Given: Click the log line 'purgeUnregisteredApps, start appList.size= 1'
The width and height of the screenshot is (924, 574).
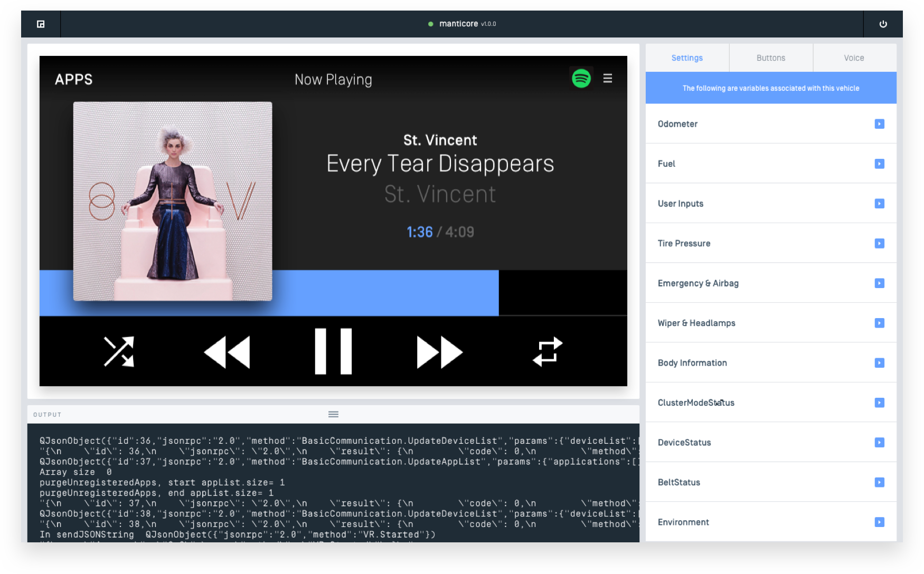Looking at the screenshot, I should coord(162,483).
